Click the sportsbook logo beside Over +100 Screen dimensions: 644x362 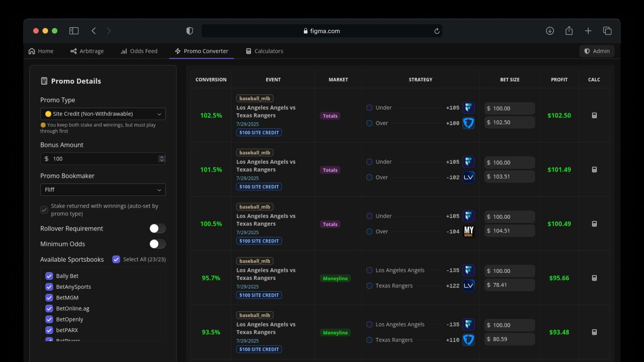coord(469,123)
